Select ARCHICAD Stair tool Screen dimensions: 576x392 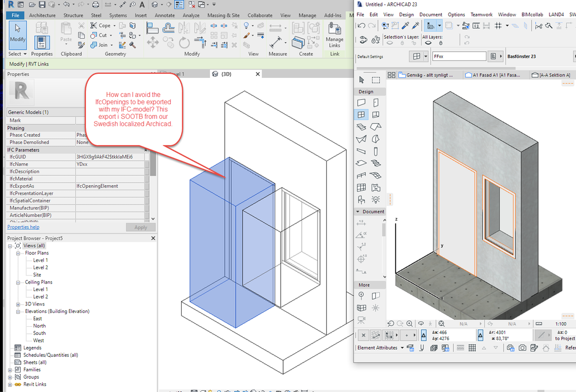[375, 163]
